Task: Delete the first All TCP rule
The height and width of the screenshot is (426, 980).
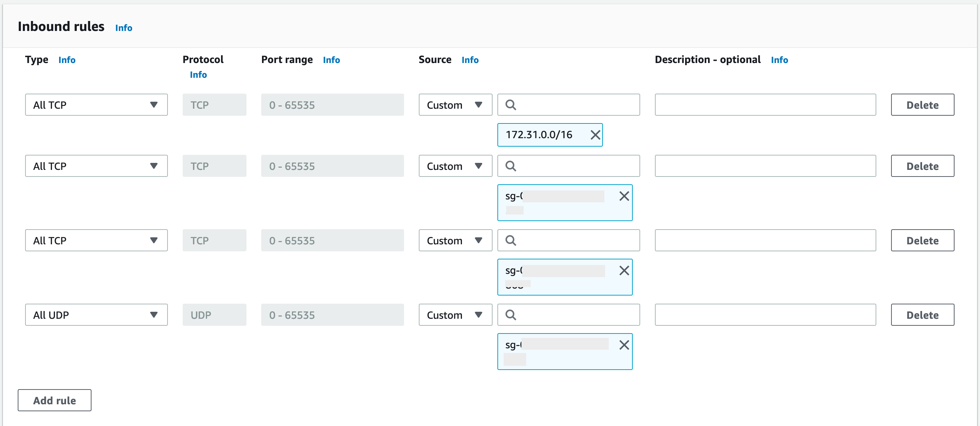Action: pos(922,105)
